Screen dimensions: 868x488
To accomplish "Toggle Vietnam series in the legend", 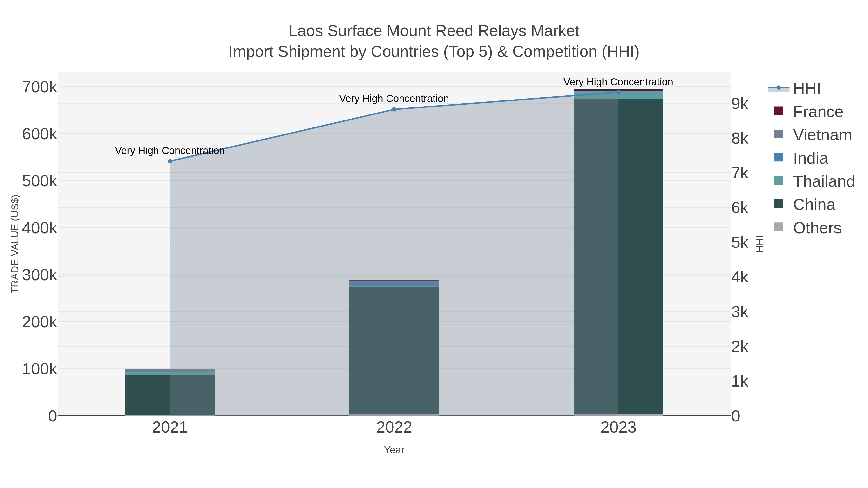I will click(813, 135).
